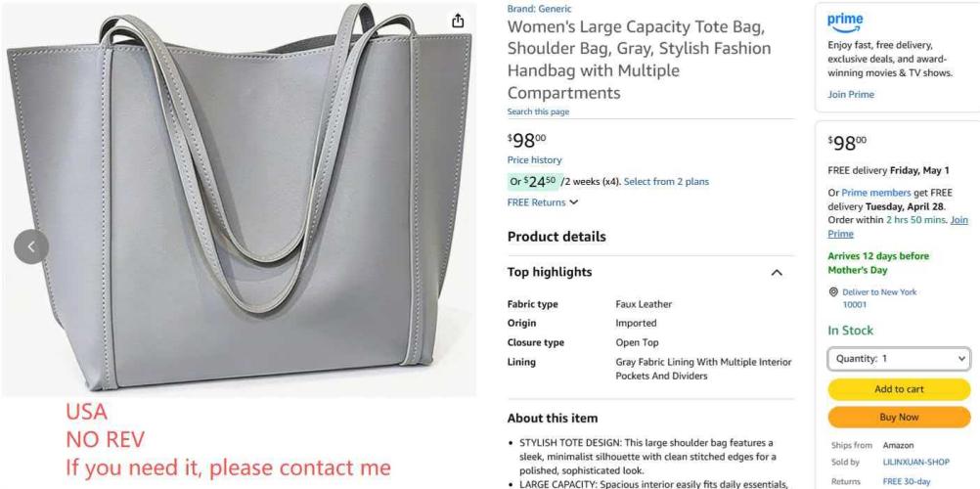Add the tote bag to cart
Viewport: 980px width, 489px height.
899,389
